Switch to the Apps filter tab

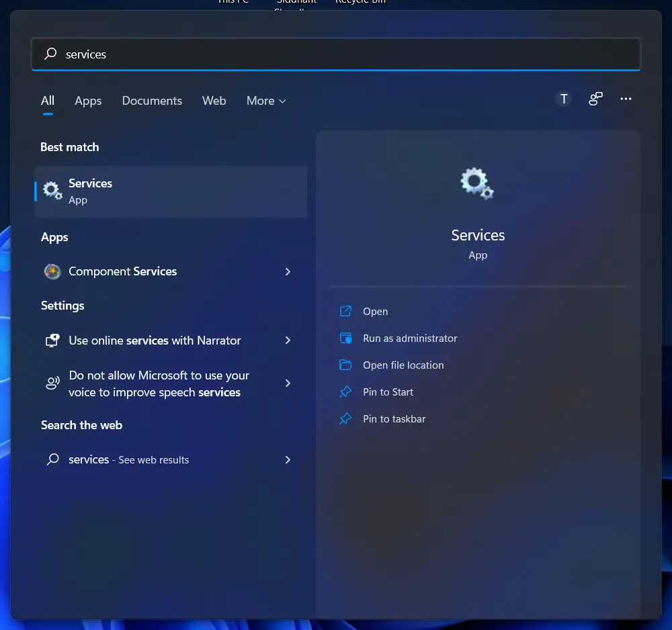pos(88,101)
